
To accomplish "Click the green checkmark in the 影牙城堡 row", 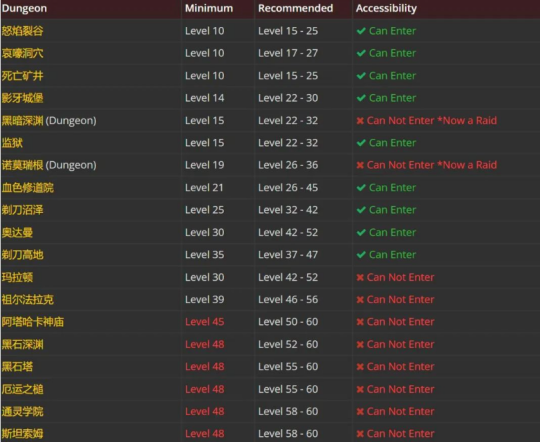I will 361,98.
